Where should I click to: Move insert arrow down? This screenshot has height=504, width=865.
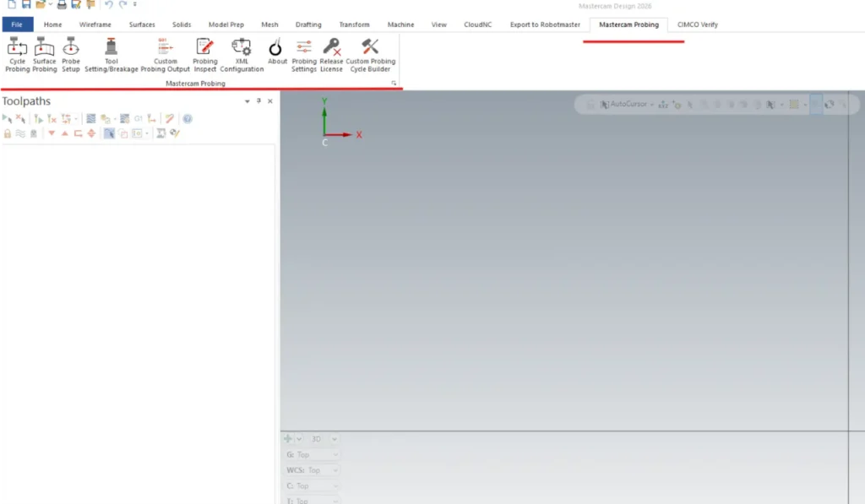pyautogui.click(x=52, y=133)
